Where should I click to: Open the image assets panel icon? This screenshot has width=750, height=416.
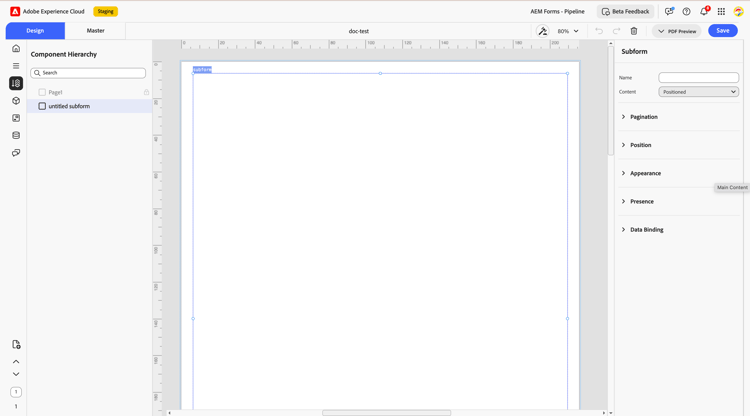[16, 118]
